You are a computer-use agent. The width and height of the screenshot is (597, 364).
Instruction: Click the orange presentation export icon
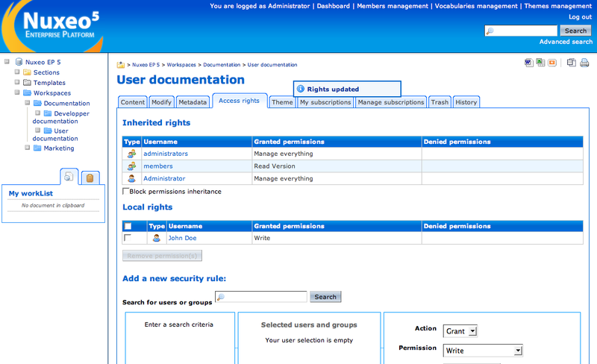tap(552, 63)
